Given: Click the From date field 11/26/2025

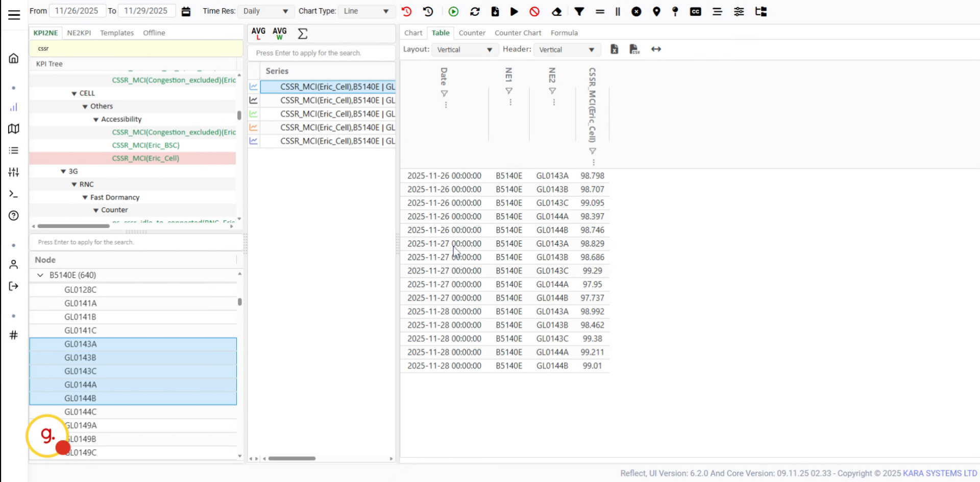Looking at the screenshot, I should [x=77, y=11].
